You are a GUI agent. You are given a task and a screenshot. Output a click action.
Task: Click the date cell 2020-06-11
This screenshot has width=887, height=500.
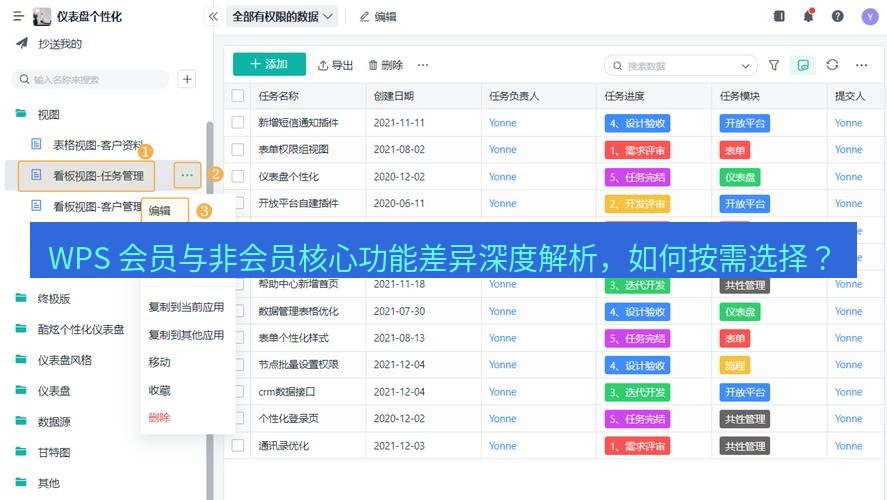pos(399,203)
